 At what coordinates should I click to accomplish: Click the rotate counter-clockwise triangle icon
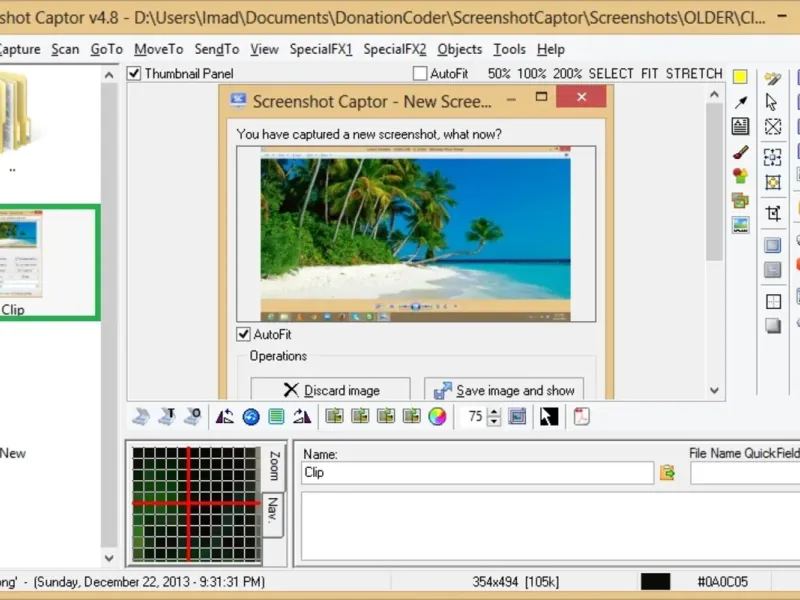pos(224,417)
